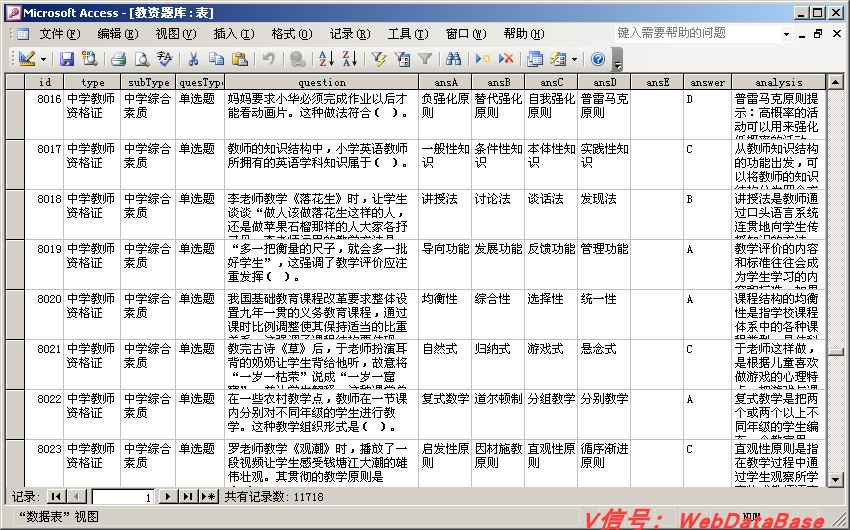Open the 文件(F) menu
This screenshot has height=530, width=850.
pyautogui.click(x=60, y=34)
